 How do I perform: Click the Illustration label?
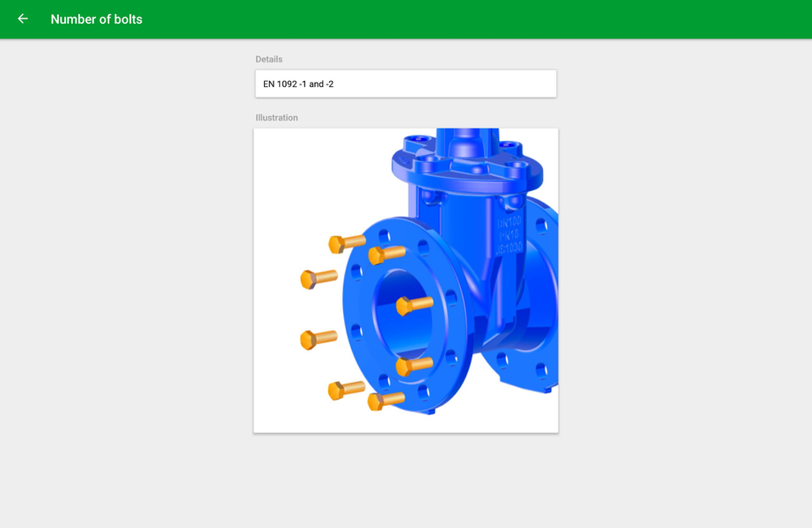point(277,117)
